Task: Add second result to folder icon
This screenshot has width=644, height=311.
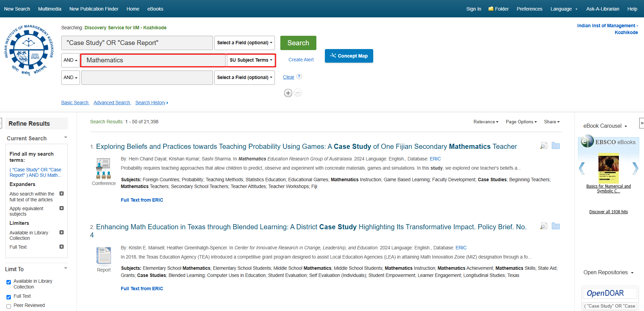Action: pyautogui.click(x=556, y=226)
